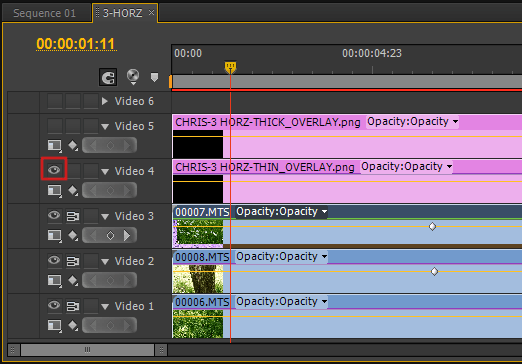The image size is (522, 364).
Task: Collapse the Video 5 track
Action: click(x=105, y=127)
